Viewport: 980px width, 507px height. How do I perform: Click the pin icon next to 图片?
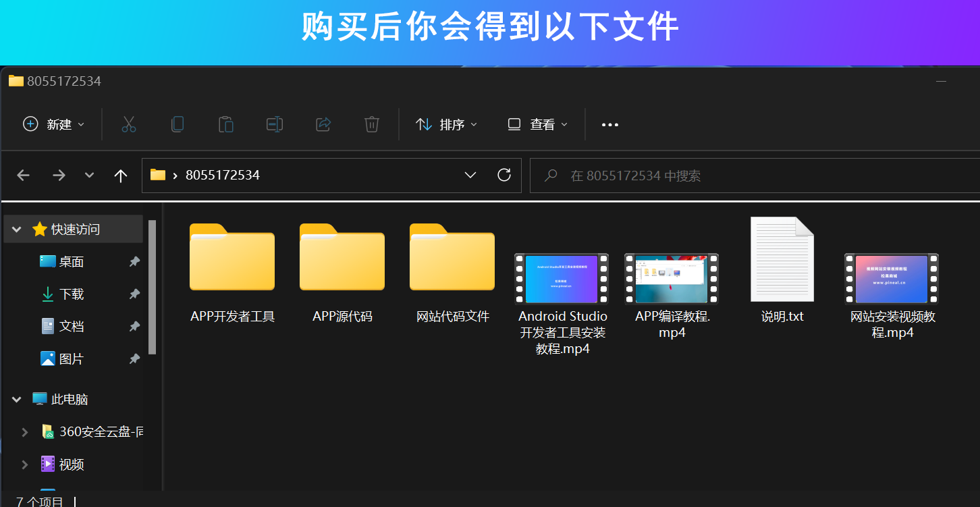[x=134, y=359]
